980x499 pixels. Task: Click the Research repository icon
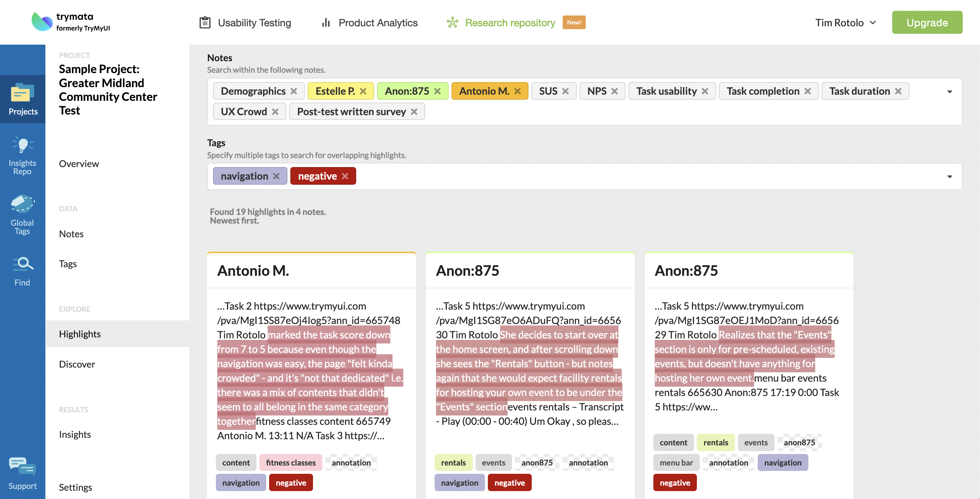[452, 22]
